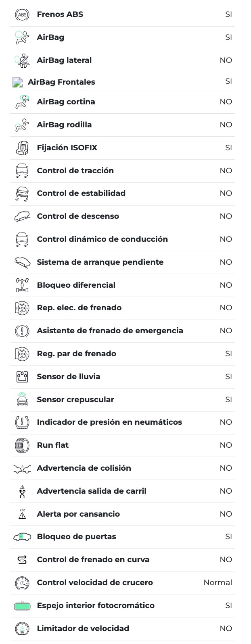Click the Advertencia de colisión icon
Screen dimensions: 251x644
click(x=22, y=468)
